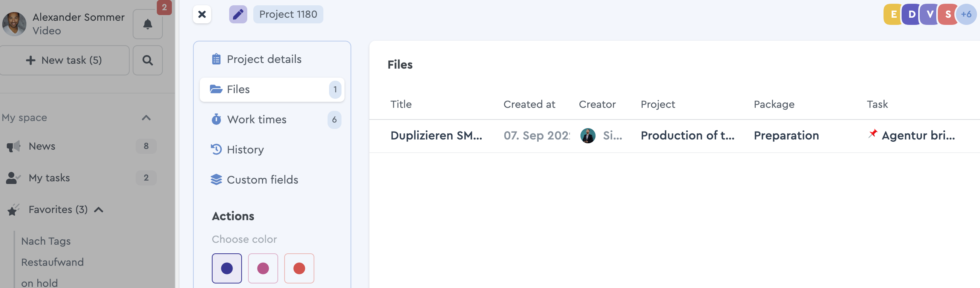Click the 07. Sep creation date cell
Viewport: 980px width, 288px height.
(536, 135)
